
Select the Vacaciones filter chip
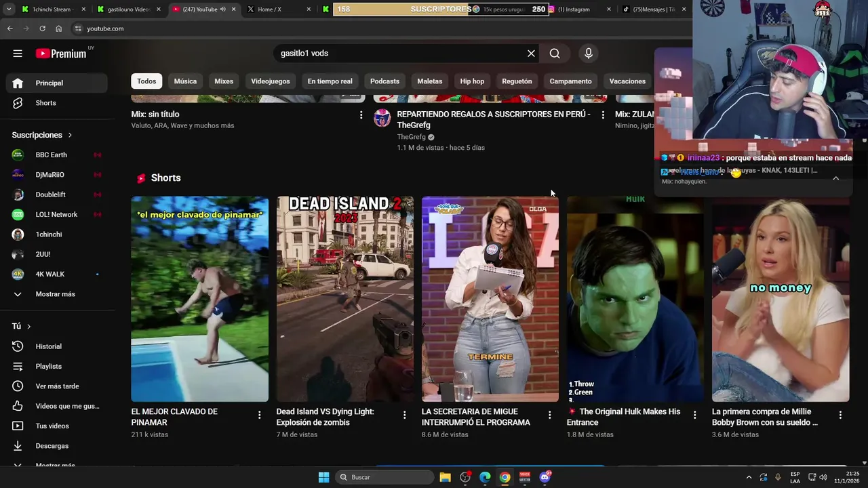[x=627, y=81]
